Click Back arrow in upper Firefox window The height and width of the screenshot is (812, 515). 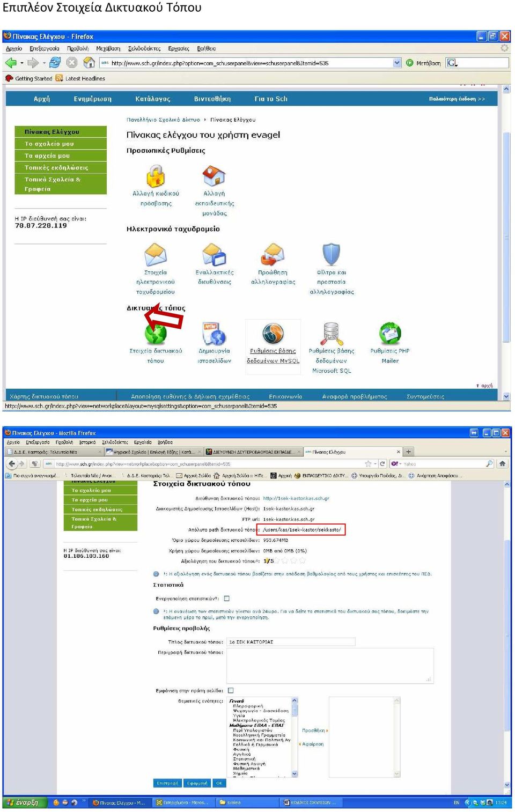coord(11,63)
